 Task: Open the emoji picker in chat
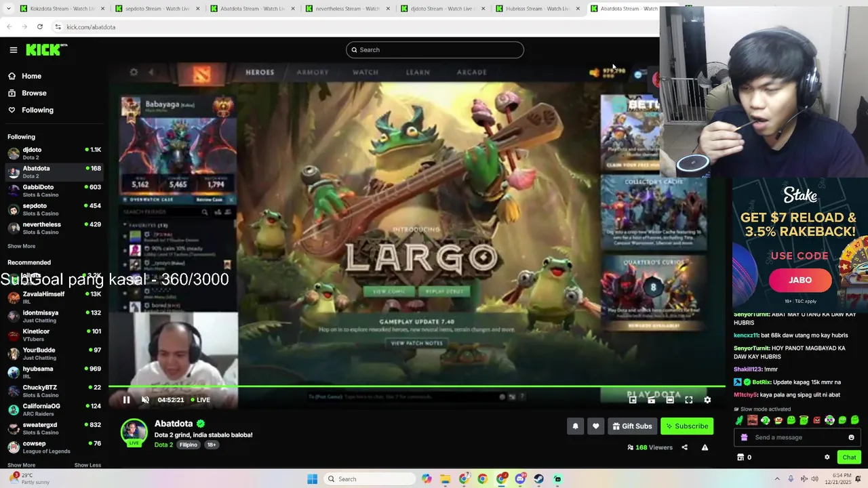[851, 437]
